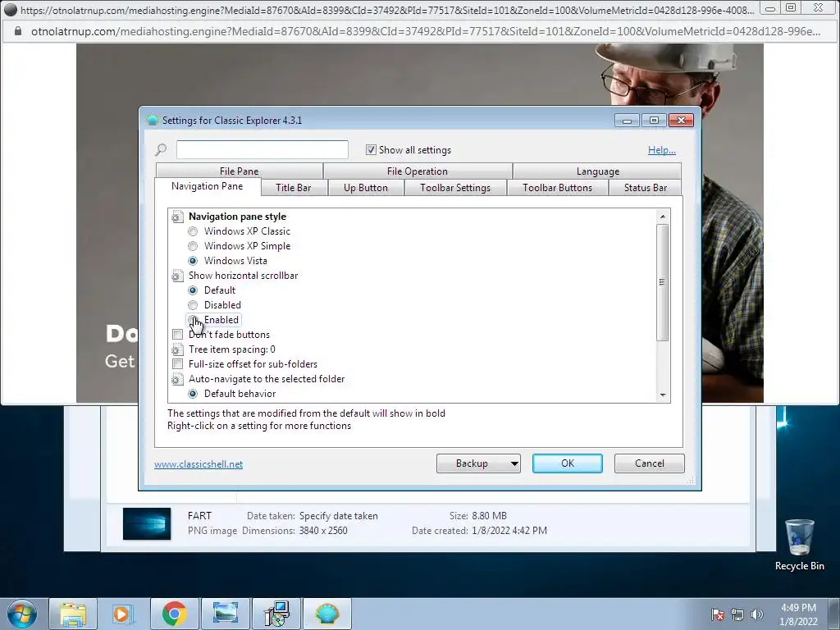
Task: Enable Full-size offset for sub-folders
Action: click(x=177, y=364)
